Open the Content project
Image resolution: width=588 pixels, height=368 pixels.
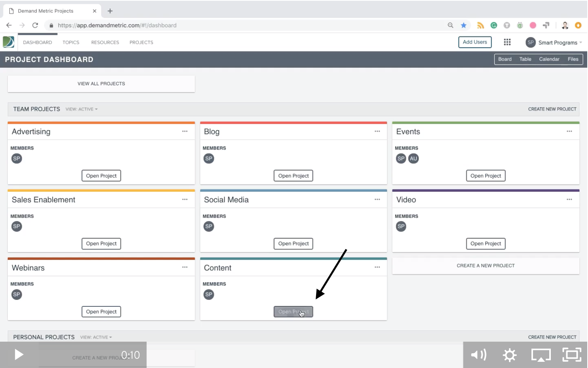293,312
